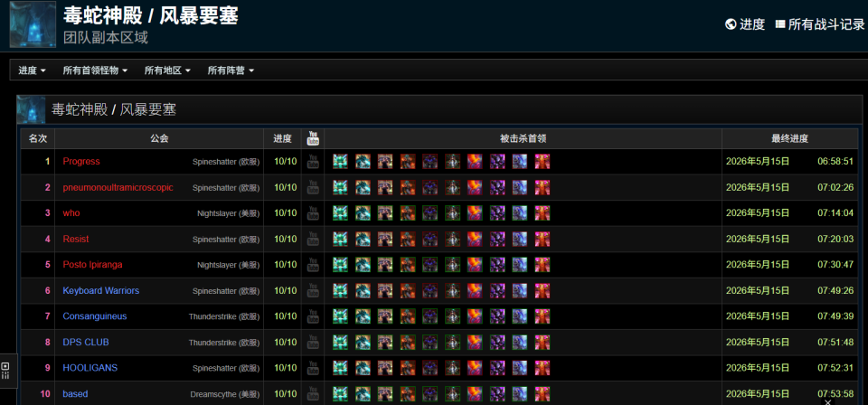The height and width of the screenshot is (405, 868).
Task: Open the Progress guild link
Action: pyautogui.click(x=81, y=162)
